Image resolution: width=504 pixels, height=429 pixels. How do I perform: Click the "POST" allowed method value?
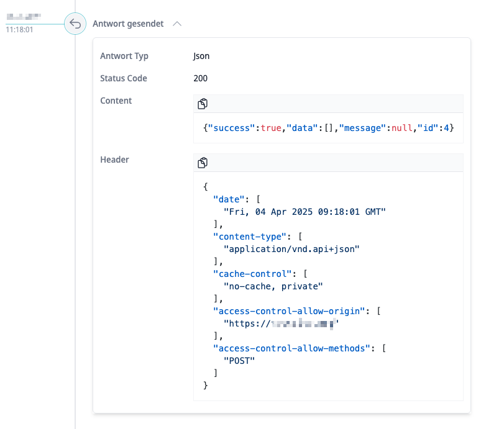point(239,361)
